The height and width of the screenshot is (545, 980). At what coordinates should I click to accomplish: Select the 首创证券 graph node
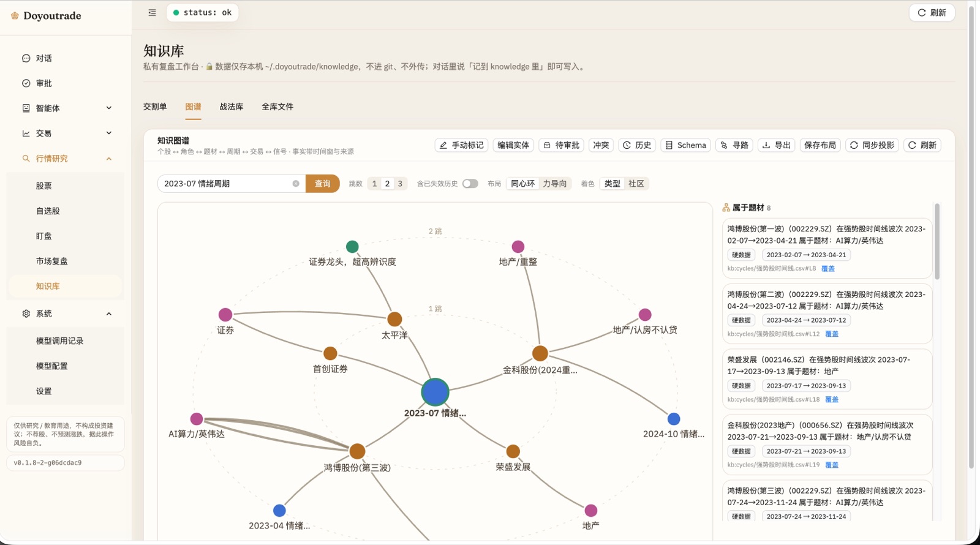[330, 353]
